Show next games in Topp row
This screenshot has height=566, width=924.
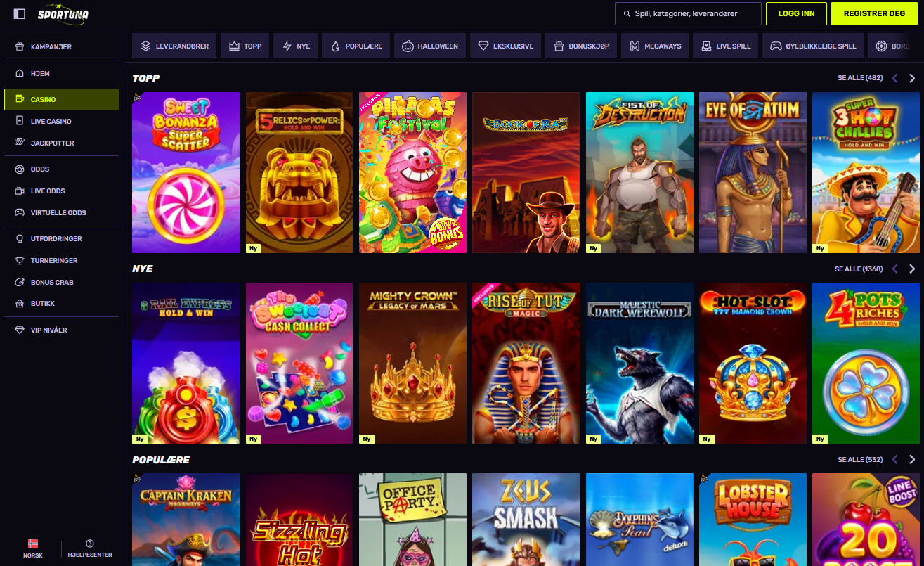pyautogui.click(x=912, y=78)
